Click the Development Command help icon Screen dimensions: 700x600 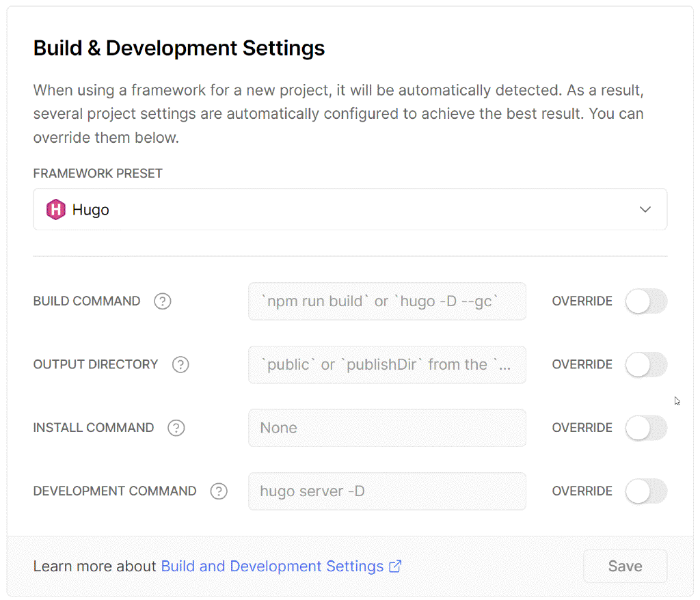[219, 491]
